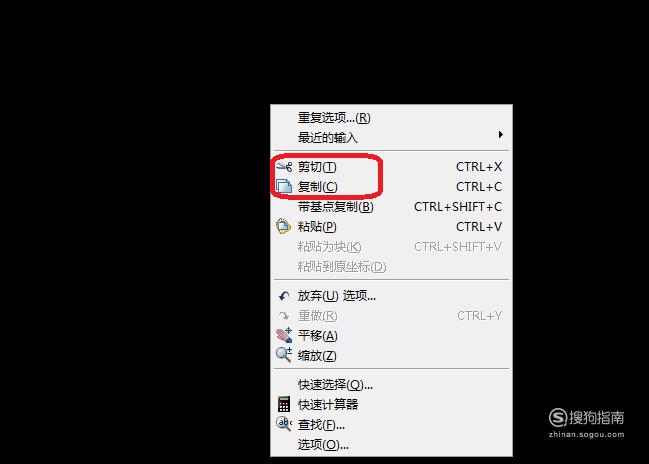The image size is (649, 464).
Task: Click the Quick Calculator icon
Action: (284, 404)
